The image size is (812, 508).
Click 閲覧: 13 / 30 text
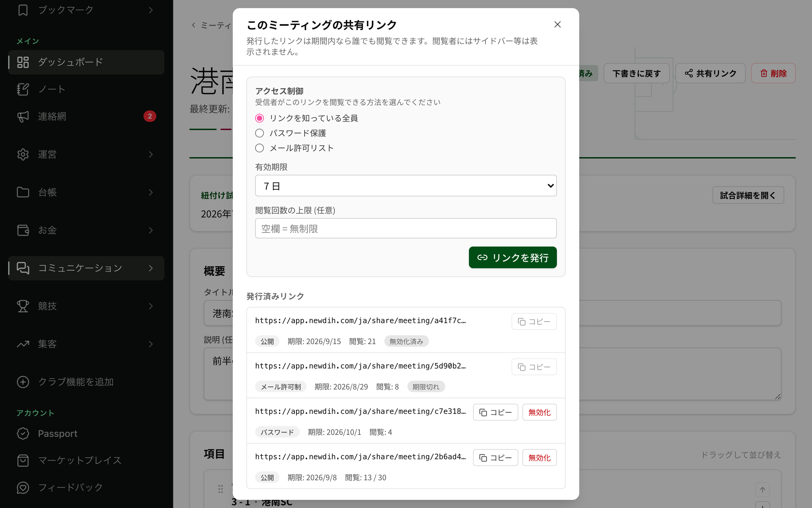(365, 478)
